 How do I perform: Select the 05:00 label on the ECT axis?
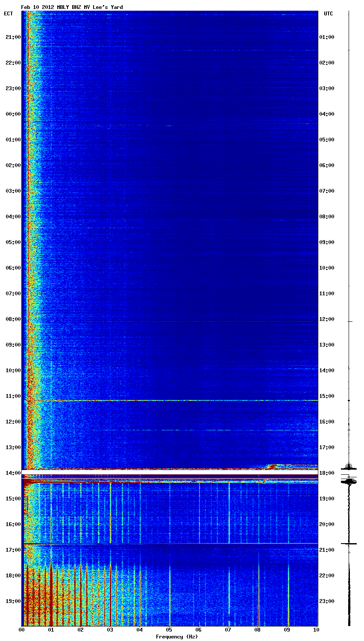(13, 242)
